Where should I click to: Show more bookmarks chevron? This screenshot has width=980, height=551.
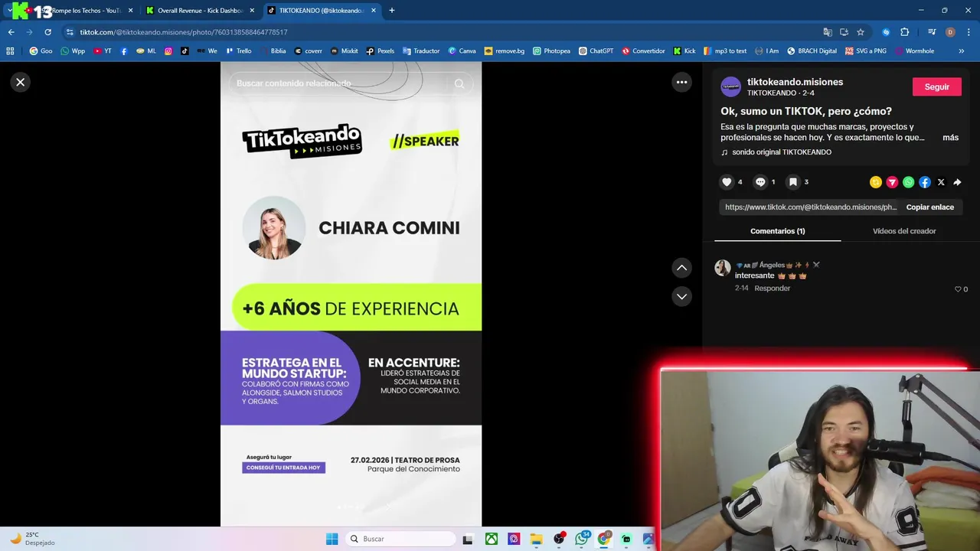pyautogui.click(x=962, y=51)
